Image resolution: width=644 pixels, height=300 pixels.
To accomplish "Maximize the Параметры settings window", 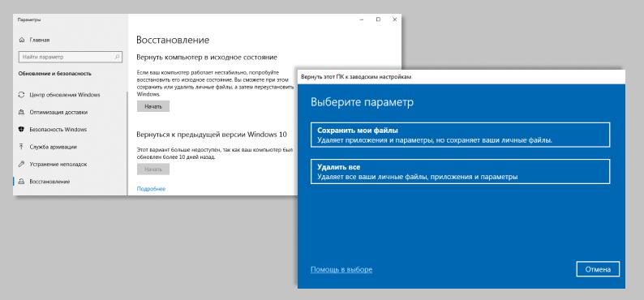I will click(378, 19).
